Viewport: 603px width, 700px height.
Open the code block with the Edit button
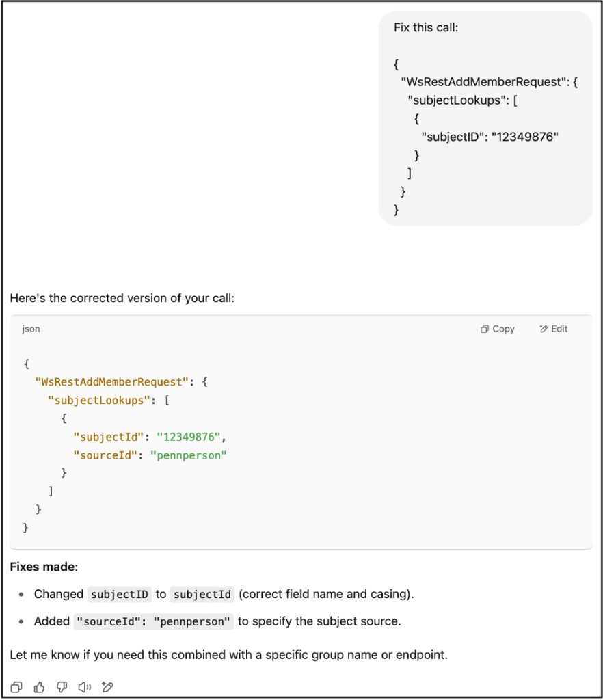coord(554,329)
